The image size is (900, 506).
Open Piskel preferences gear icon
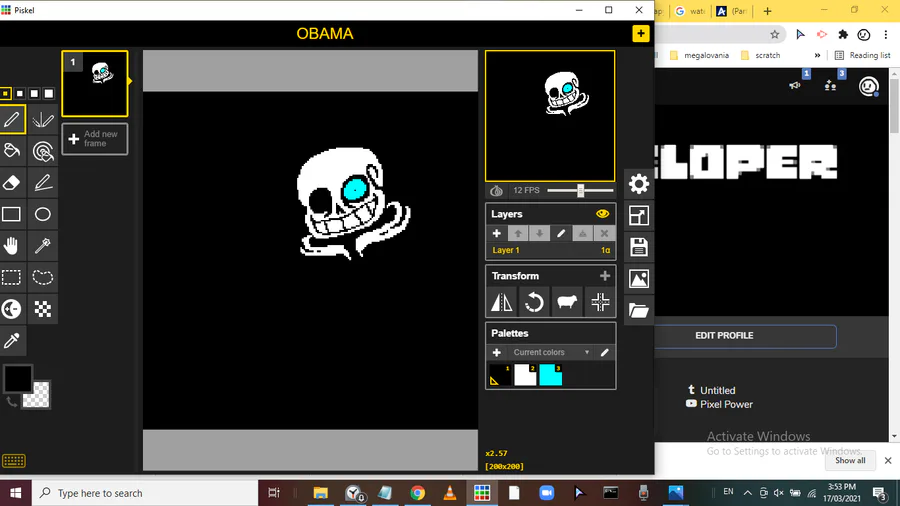click(x=638, y=184)
